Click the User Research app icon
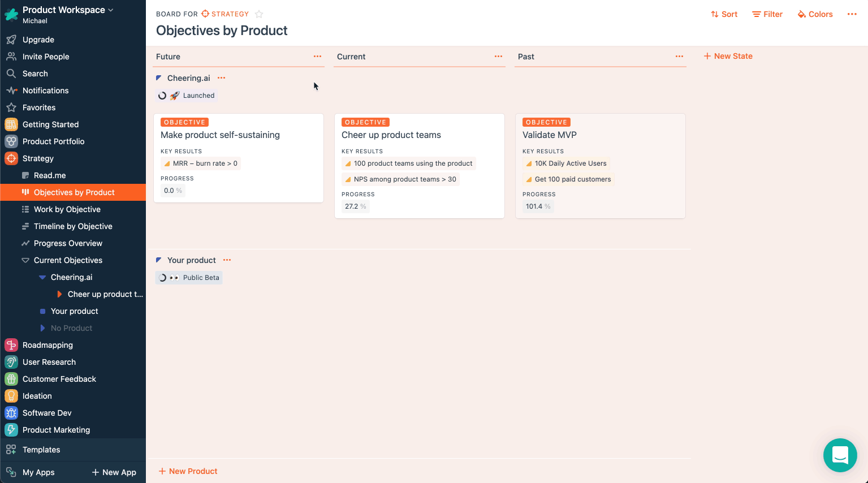Screen dimensions: 868x483 [x=11, y=362]
